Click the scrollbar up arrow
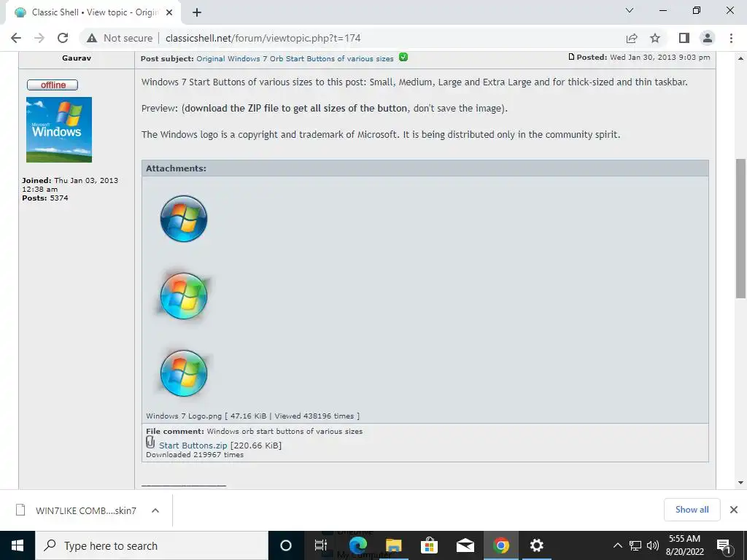Screen dimensions: 747x560 (x=740, y=58)
